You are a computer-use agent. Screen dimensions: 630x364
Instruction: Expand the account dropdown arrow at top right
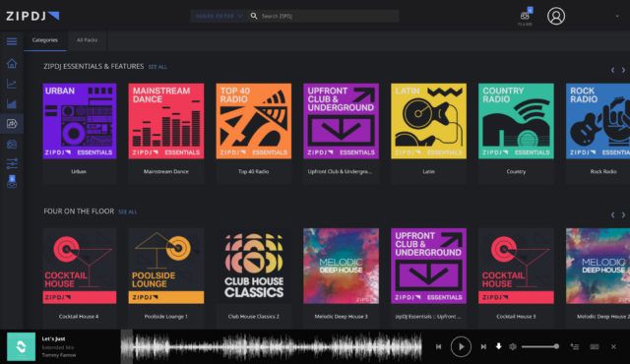click(617, 17)
